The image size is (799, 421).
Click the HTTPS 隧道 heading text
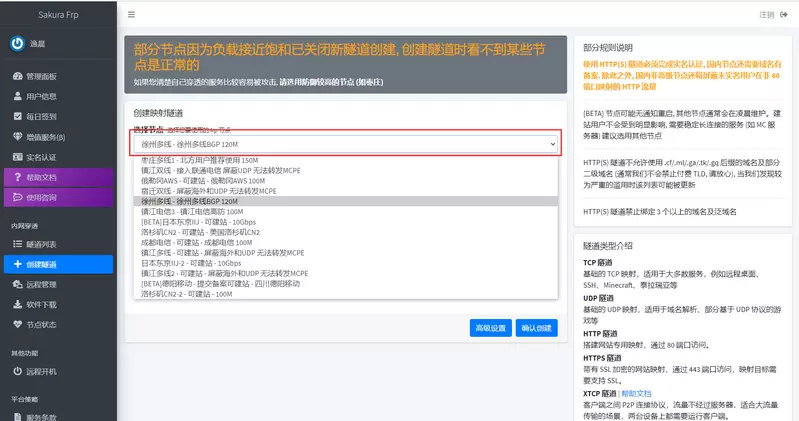click(x=602, y=358)
